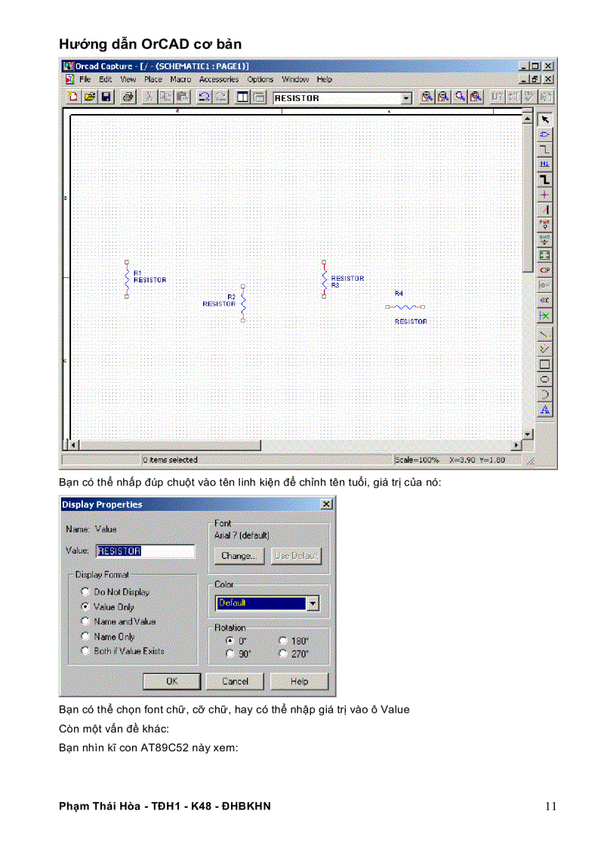
Task: Select the Place Part tool
Action: click(544, 134)
